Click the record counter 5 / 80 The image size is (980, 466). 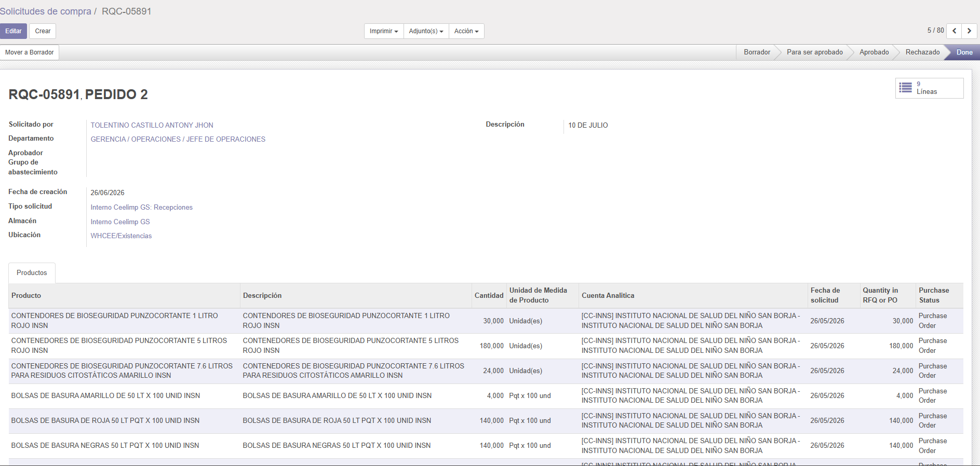click(935, 31)
